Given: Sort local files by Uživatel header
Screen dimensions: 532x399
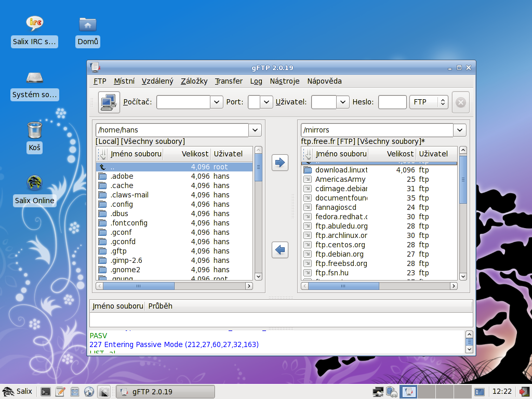Looking at the screenshot, I should (232, 154).
